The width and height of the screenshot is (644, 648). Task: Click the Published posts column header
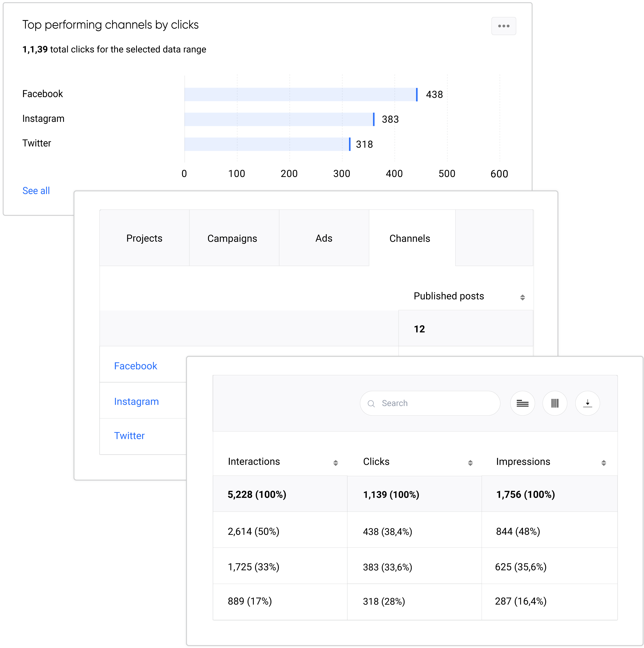coord(448,296)
